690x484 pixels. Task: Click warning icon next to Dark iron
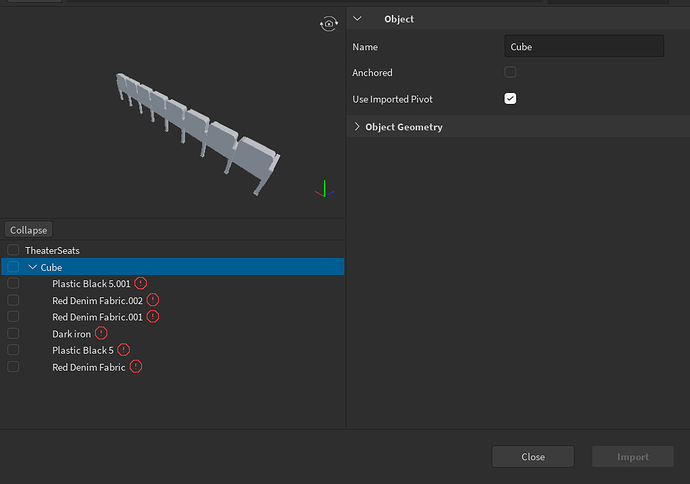tap(102, 333)
